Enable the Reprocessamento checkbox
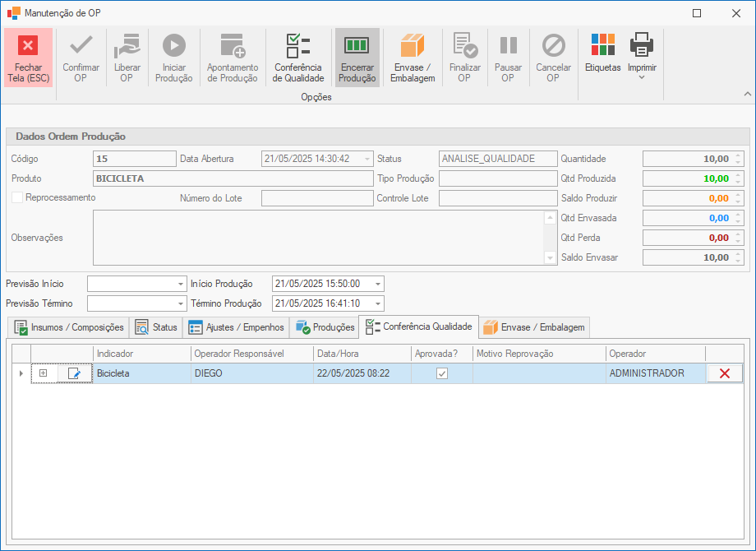 click(17, 197)
